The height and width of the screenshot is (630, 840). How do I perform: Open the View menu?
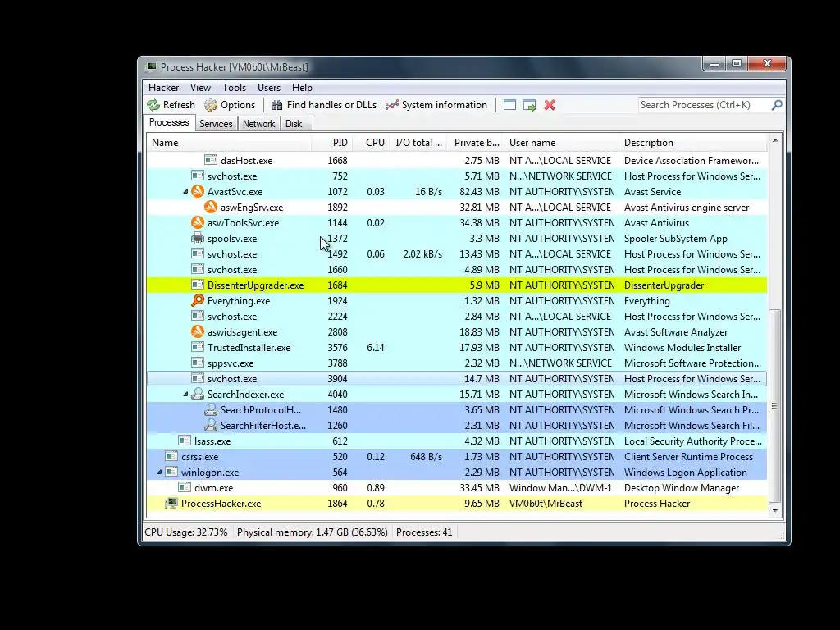pos(200,88)
